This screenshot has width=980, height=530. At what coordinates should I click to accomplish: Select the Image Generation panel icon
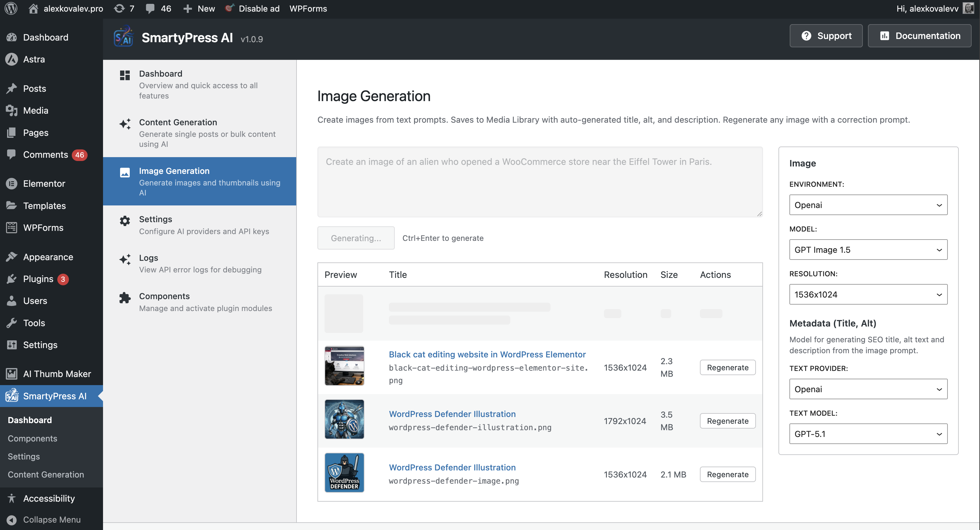(x=125, y=173)
